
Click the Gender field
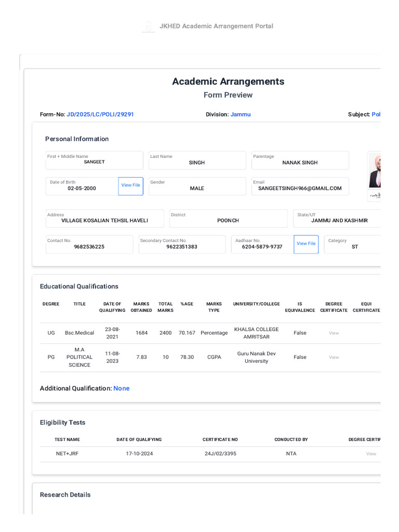[x=197, y=187]
